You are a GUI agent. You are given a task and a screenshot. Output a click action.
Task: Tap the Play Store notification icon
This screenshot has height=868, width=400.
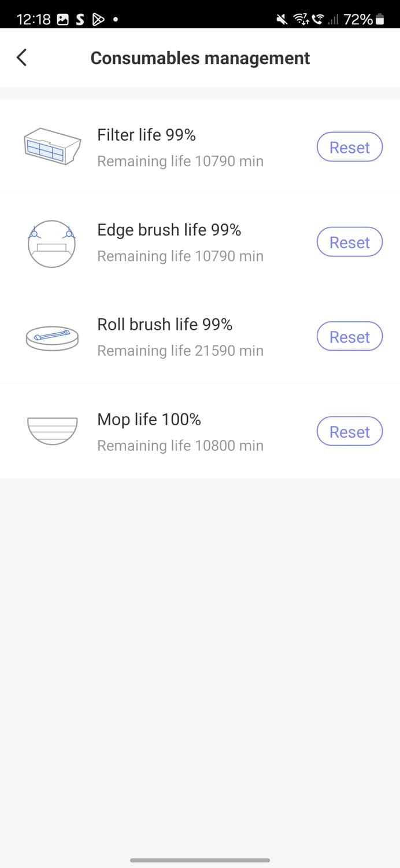pyautogui.click(x=98, y=20)
